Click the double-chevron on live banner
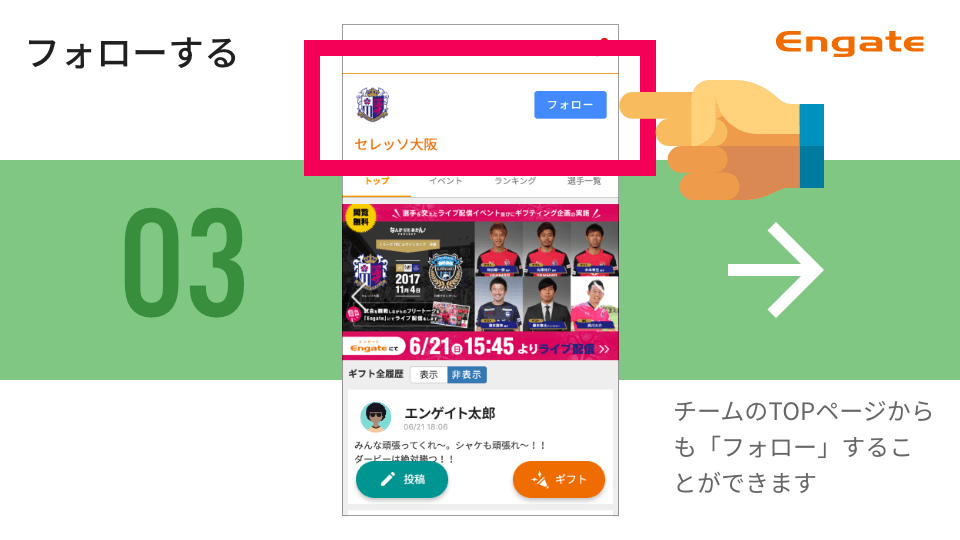The width and height of the screenshot is (960, 540). click(x=605, y=349)
